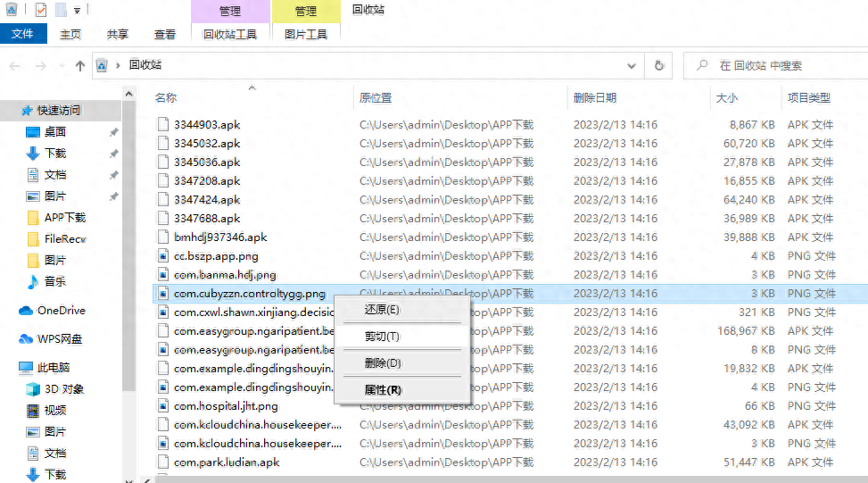Screen dimensions: 868x483
Task: Click the 60,720 KB size cell
Action: click(748, 144)
